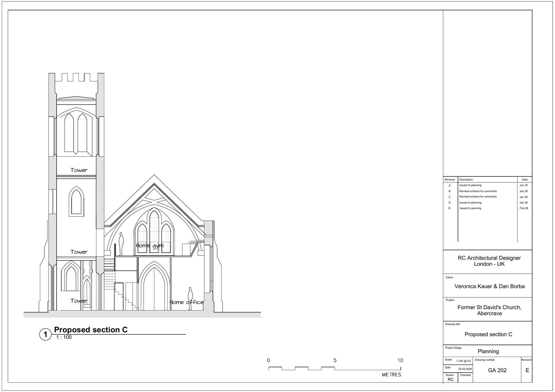Select the human figure by Home office label

(190, 298)
